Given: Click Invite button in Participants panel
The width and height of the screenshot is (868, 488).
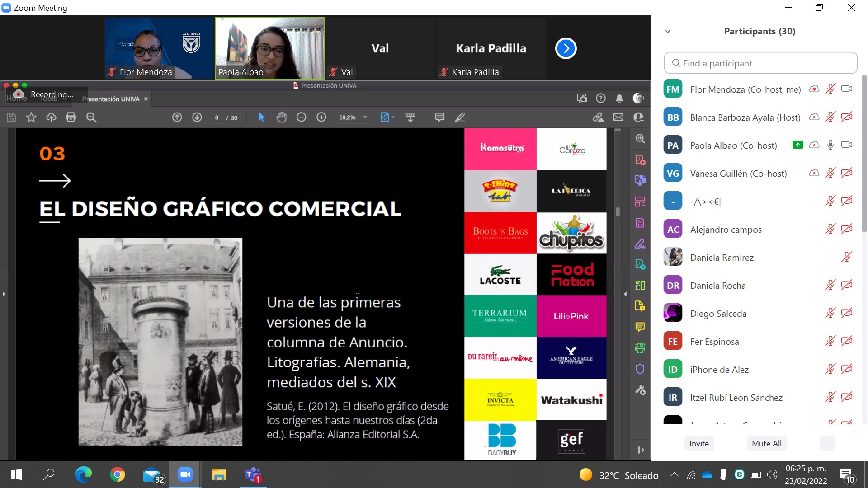Looking at the screenshot, I should click(699, 444).
